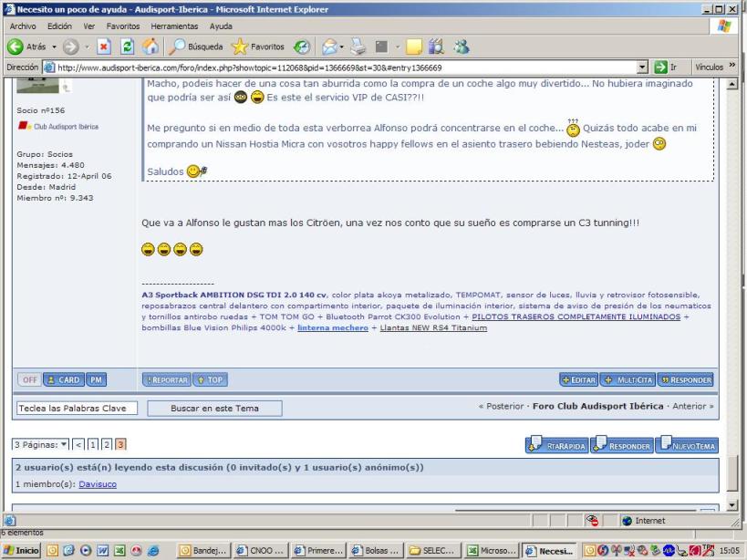Open the Inicio start menu
Image resolution: width=747 pixels, height=560 pixels.
tap(22, 551)
